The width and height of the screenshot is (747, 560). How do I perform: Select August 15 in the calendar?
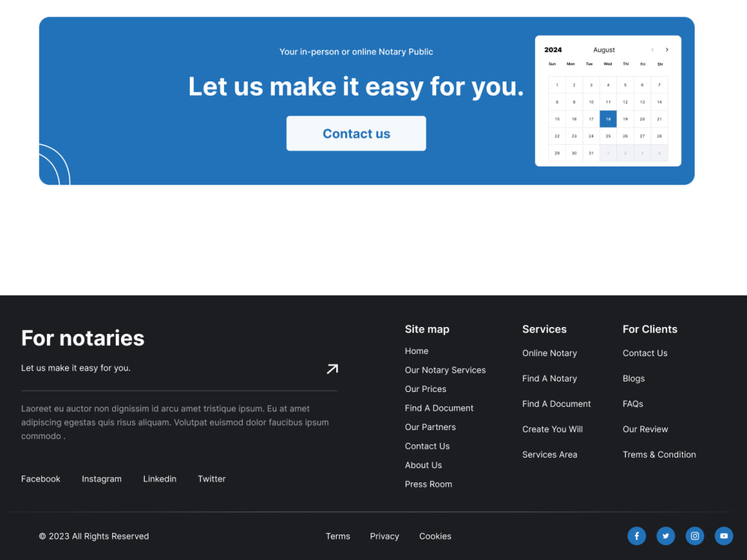coord(557,119)
